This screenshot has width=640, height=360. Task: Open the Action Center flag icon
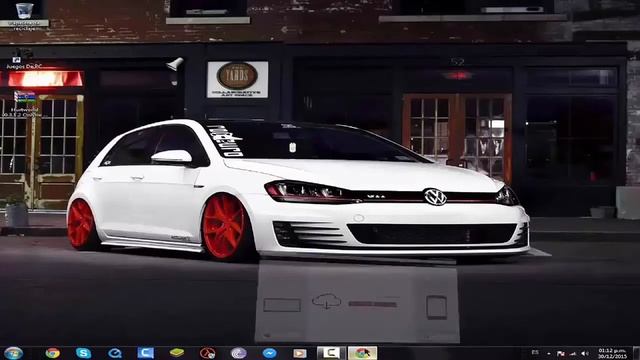pyautogui.click(x=561, y=353)
